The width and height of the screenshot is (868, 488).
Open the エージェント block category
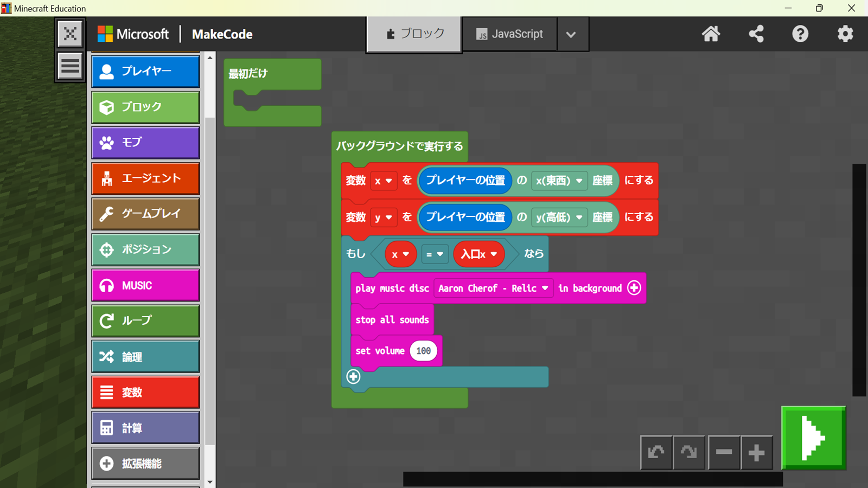coord(145,178)
